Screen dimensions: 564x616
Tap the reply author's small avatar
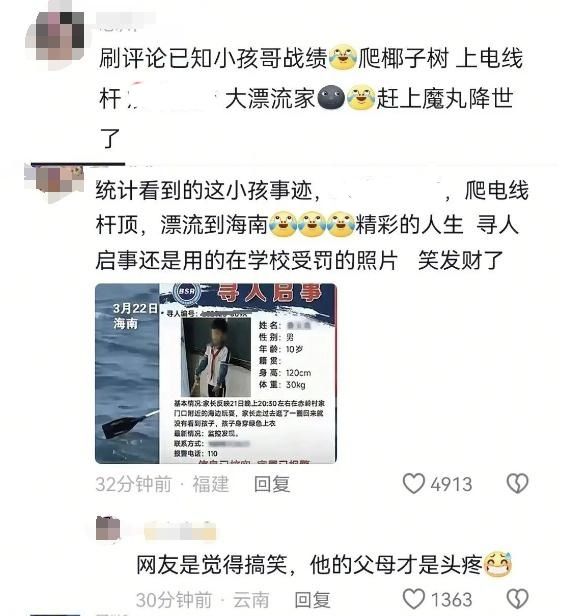(108, 528)
